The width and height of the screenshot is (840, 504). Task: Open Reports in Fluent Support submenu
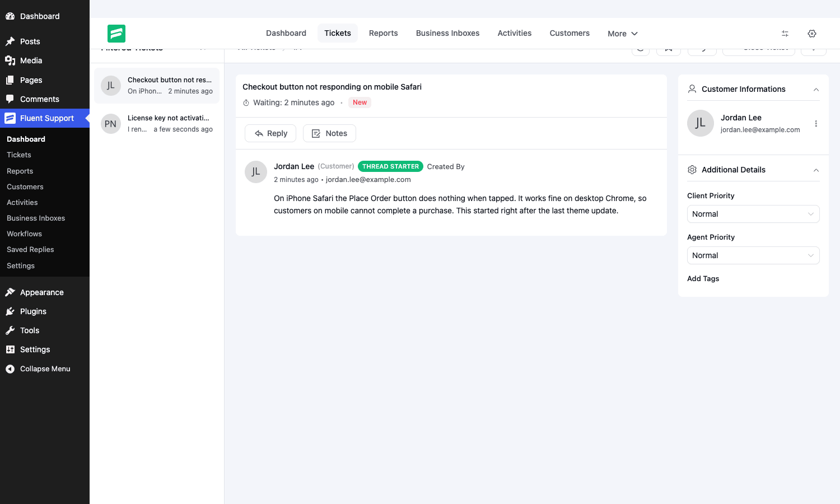tap(20, 171)
